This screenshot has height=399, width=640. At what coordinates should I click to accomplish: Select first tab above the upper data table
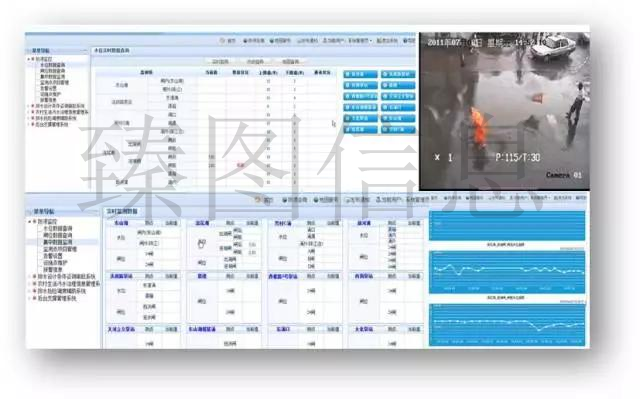(x=221, y=62)
